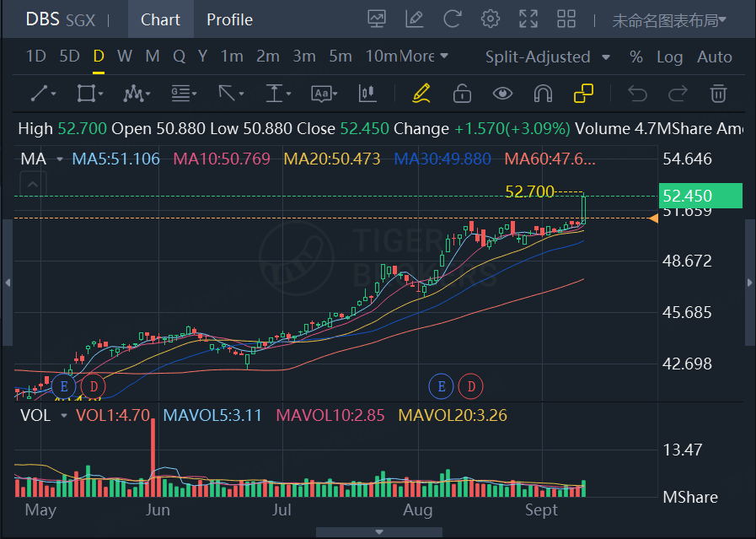Select the weekly W timeframe

pyautogui.click(x=125, y=57)
